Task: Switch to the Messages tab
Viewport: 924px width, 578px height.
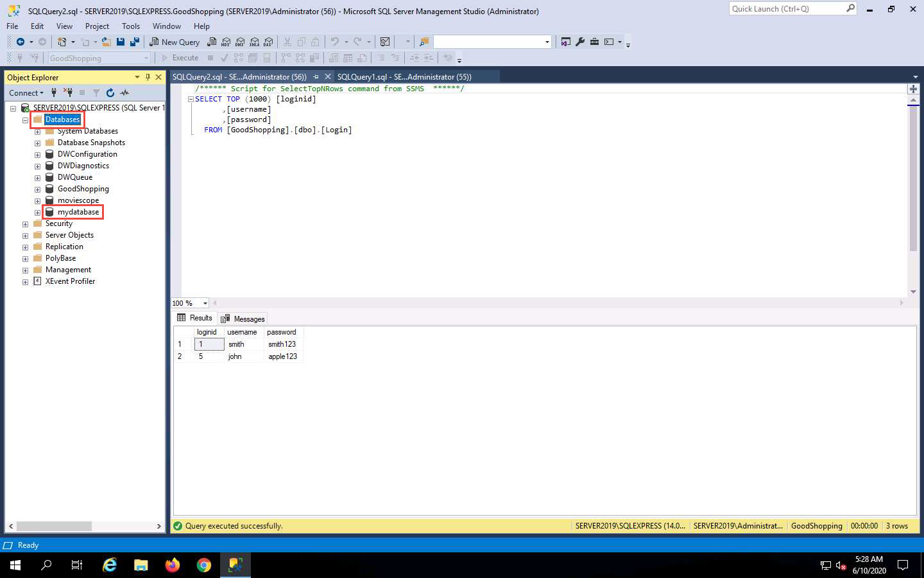Action: point(243,319)
